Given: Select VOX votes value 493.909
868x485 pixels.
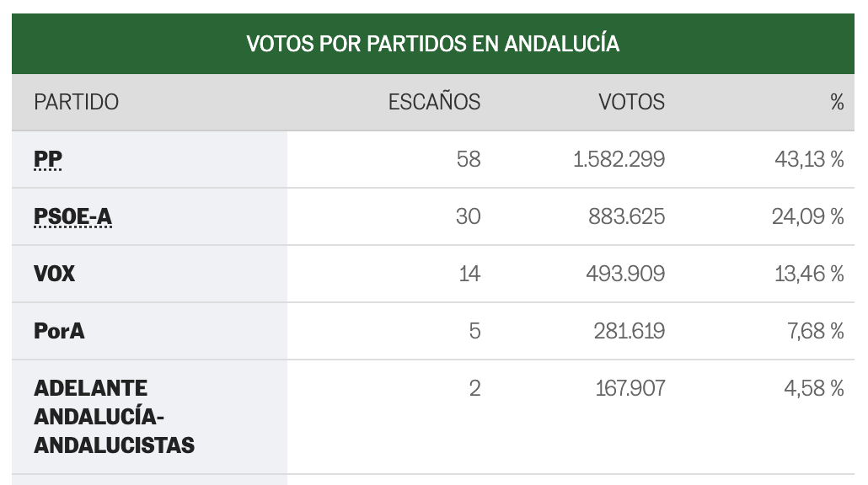Looking at the screenshot, I should pyautogui.click(x=625, y=273).
